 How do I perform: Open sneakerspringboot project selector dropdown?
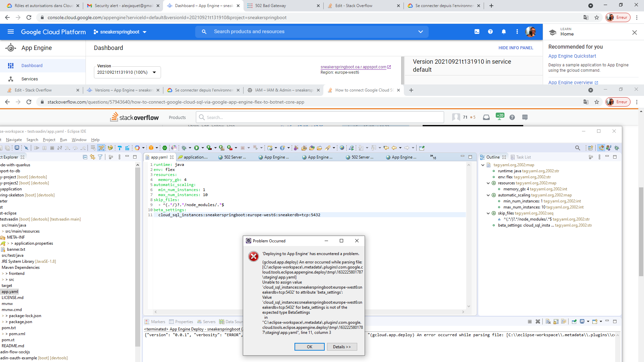pyautogui.click(x=120, y=32)
